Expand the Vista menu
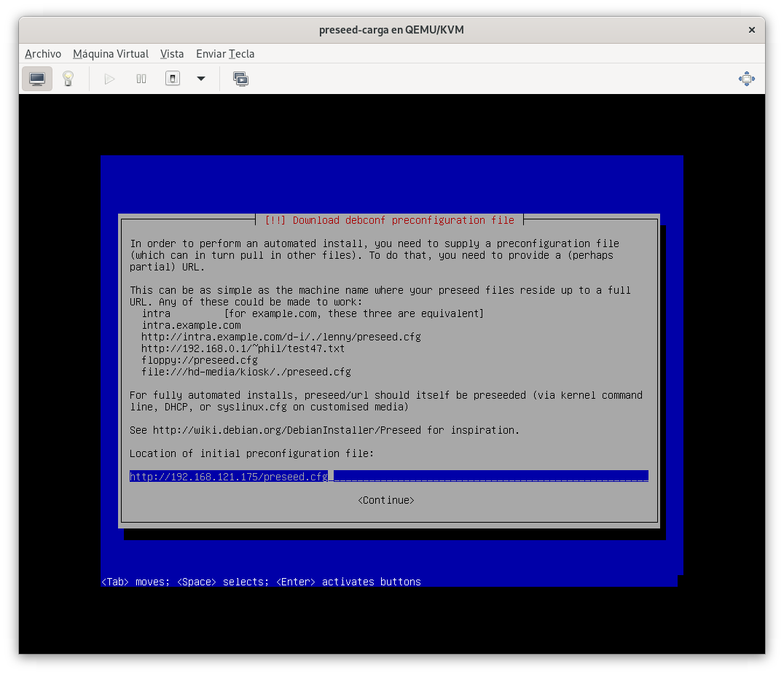This screenshot has width=784, height=675. click(172, 54)
